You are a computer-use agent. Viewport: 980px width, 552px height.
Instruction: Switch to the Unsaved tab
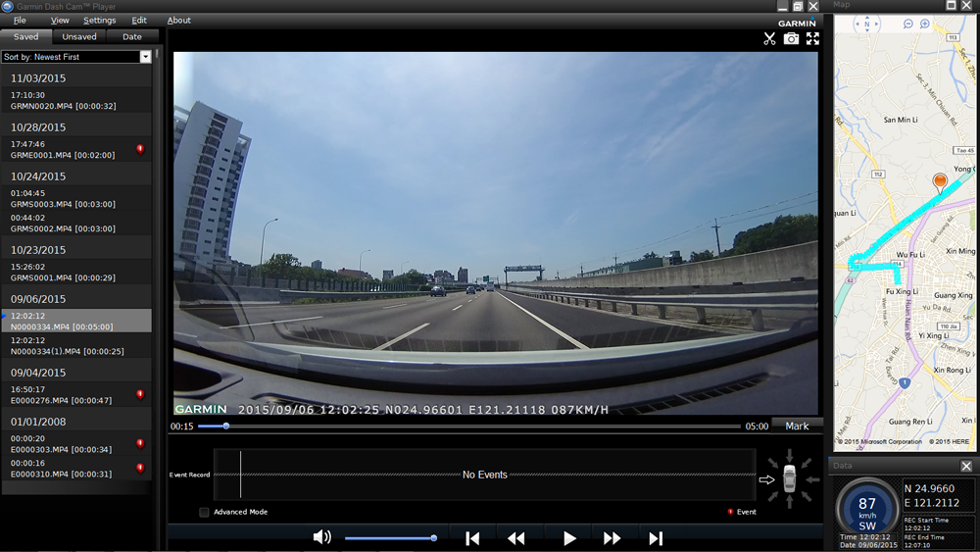(79, 37)
